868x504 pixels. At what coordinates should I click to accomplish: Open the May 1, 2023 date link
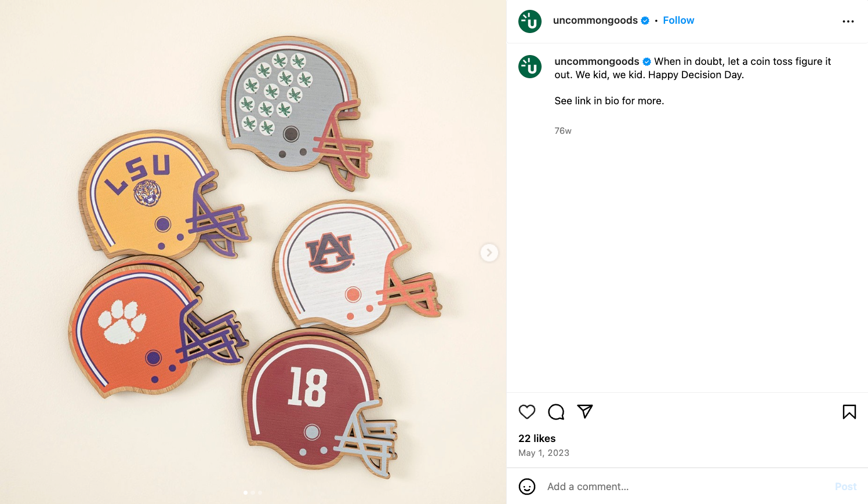click(x=543, y=453)
